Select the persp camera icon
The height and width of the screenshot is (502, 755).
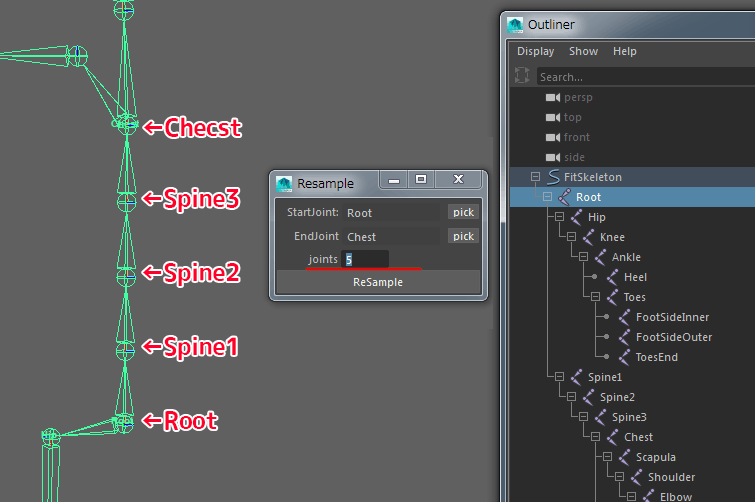point(552,97)
